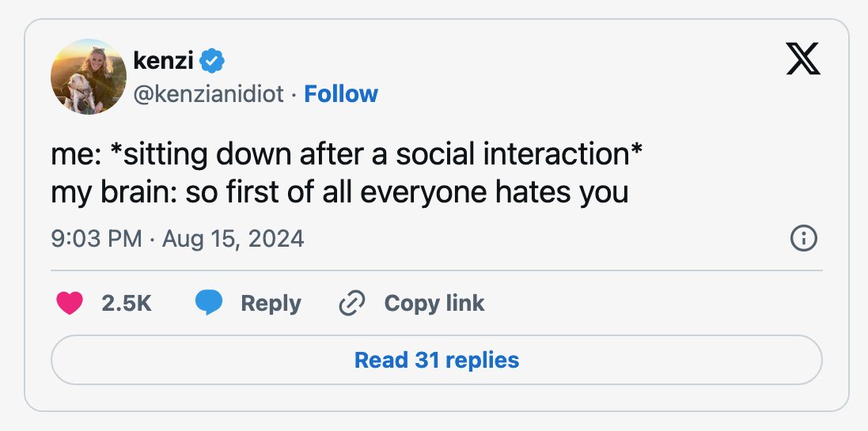Click the blue reply speech bubble icon

(x=209, y=303)
